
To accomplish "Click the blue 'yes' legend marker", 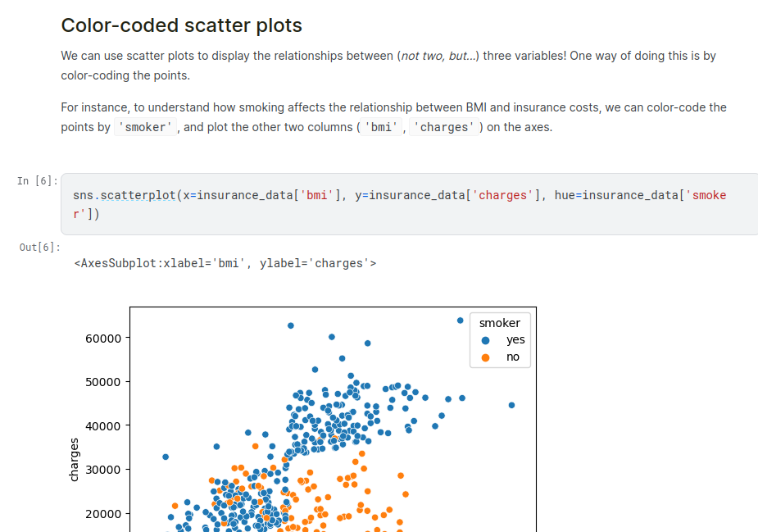I will [x=486, y=340].
